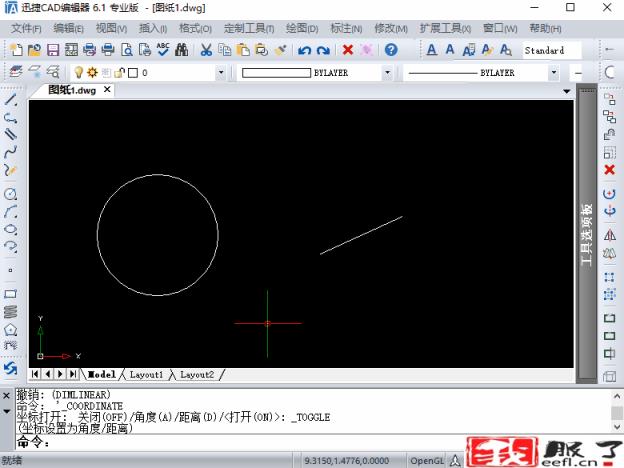
Task: Switch to the Layout1 tab
Action: point(146,374)
